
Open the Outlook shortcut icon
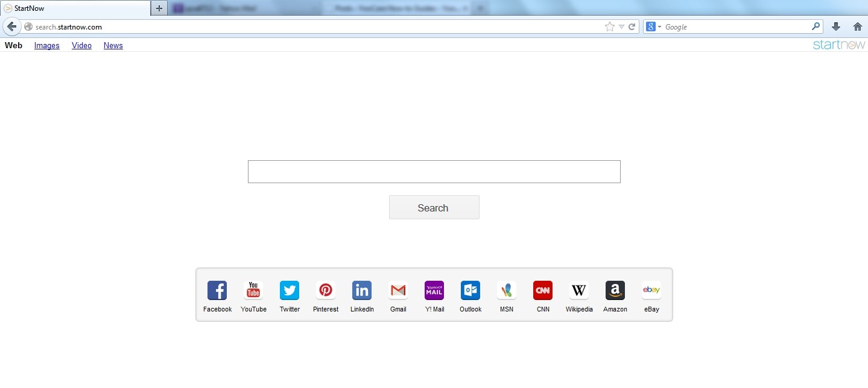(x=470, y=290)
